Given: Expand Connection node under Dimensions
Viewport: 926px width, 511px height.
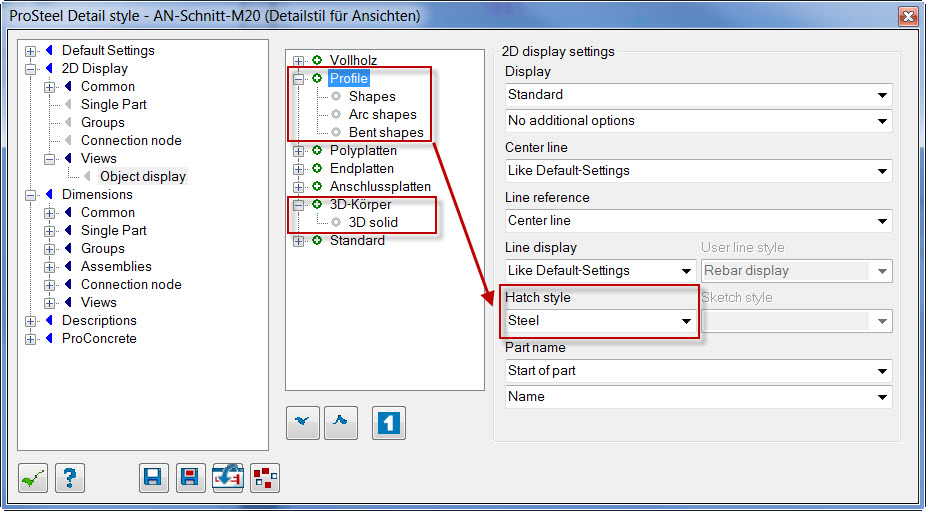Looking at the screenshot, I should [x=49, y=285].
